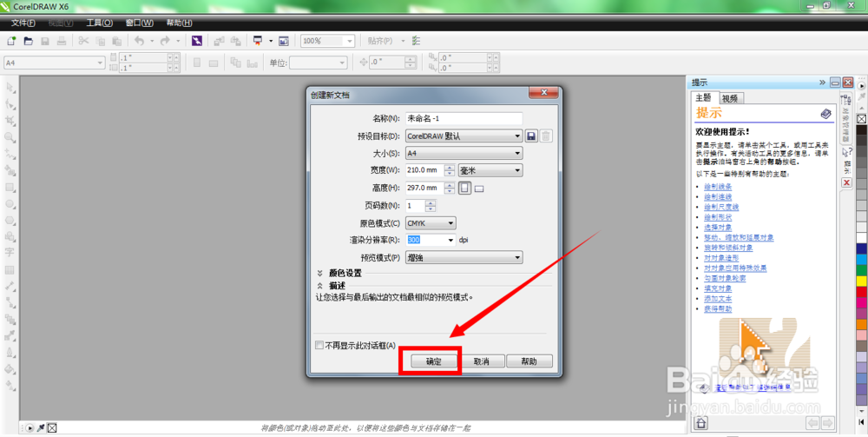The height and width of the screenshot is (437, 868).
Task: Click the 取消 Cancel button
Action: coord(481,361)
